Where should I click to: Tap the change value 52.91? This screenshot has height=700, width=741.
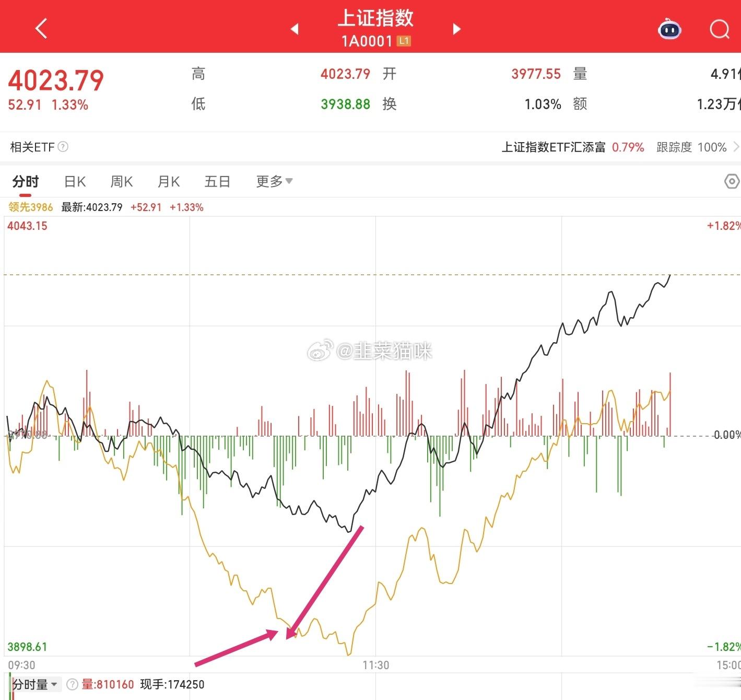(25, 105)
